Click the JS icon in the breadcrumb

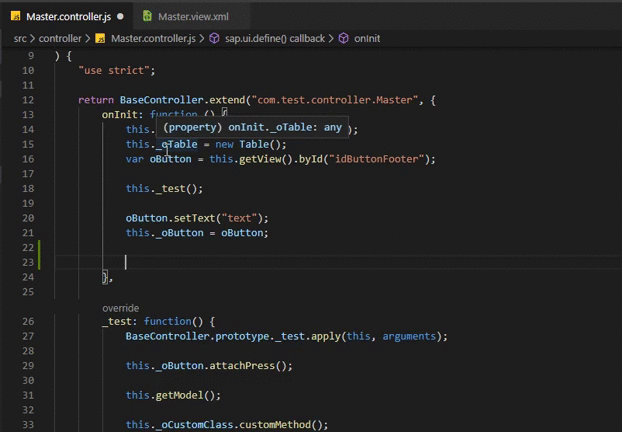(x=100, y=38)
